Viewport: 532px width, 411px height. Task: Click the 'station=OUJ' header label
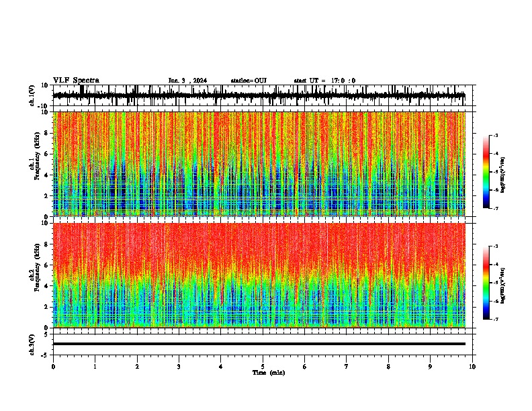[x=249, y=81]
